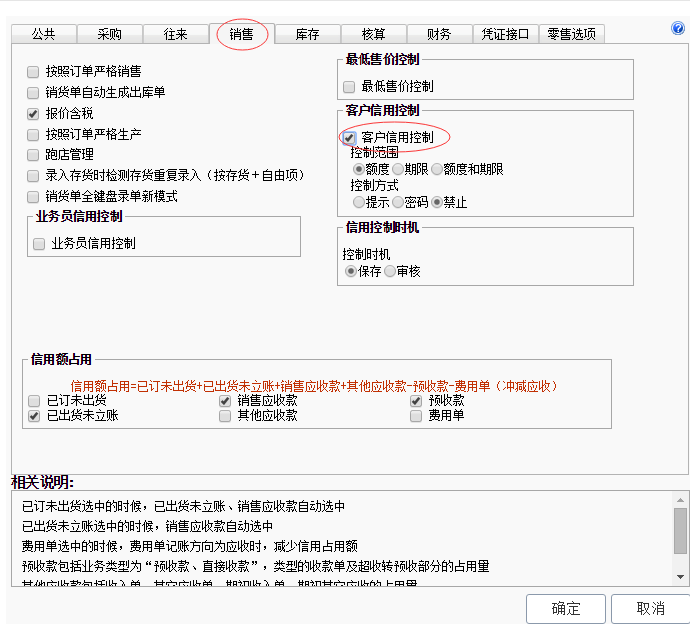Select 额度和期限 radio option
The width and height of the screenshot is (690, 625).
coord(437,170)
